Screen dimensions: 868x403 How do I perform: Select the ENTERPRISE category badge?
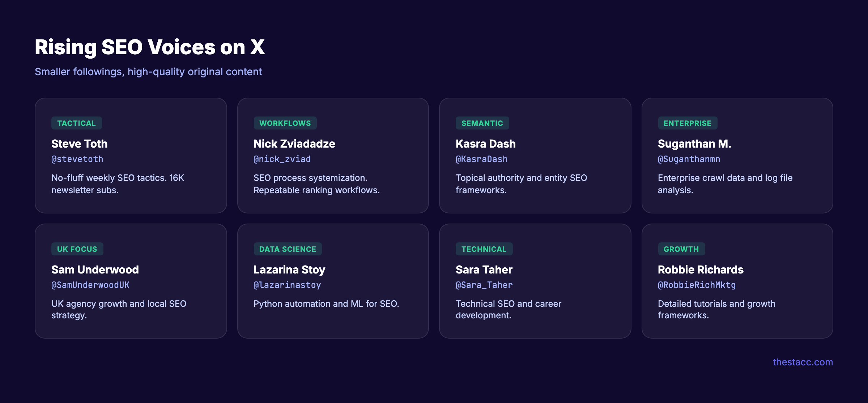click(x=688, y=123)
